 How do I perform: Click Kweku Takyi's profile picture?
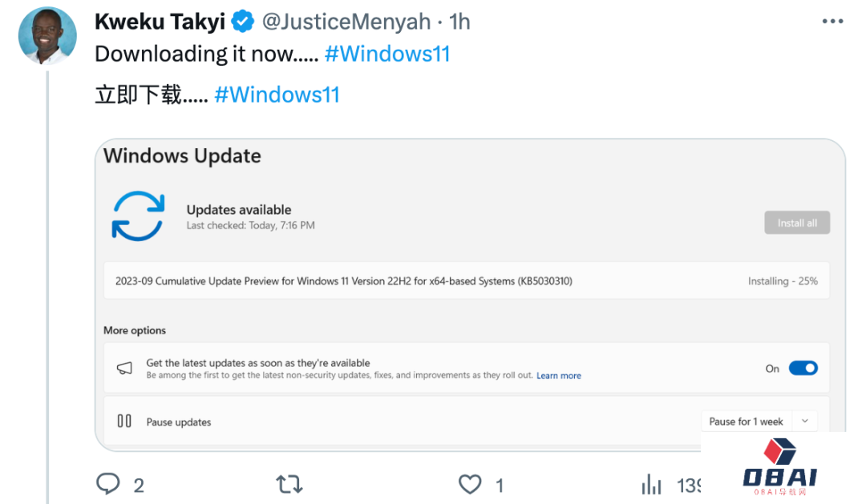pos(47,36)
